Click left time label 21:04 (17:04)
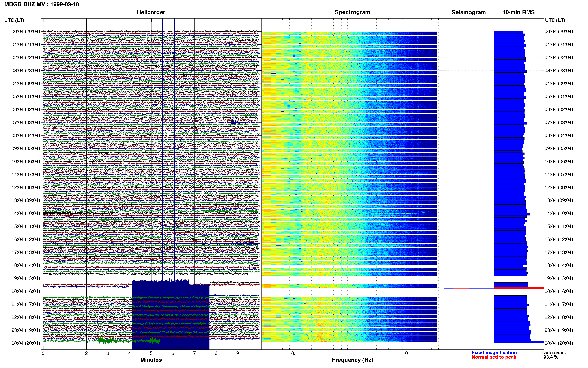 click(x=26, y=304)
